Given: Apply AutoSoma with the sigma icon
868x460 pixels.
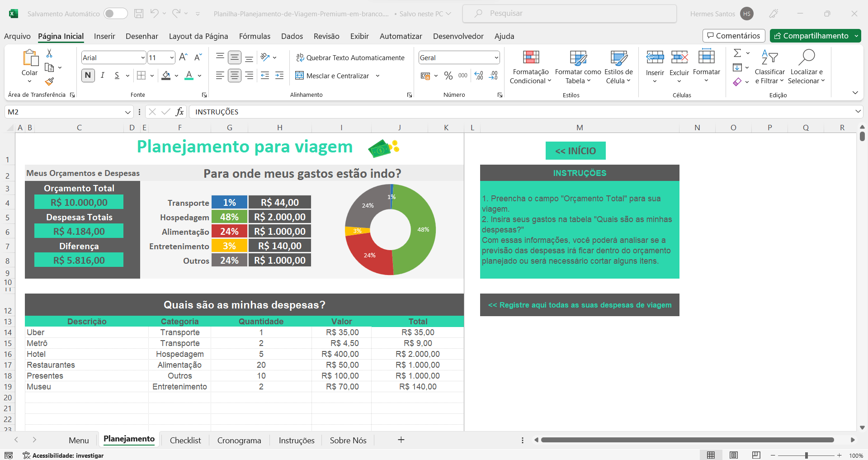Looking at the screenshot, I should (737, 53).
